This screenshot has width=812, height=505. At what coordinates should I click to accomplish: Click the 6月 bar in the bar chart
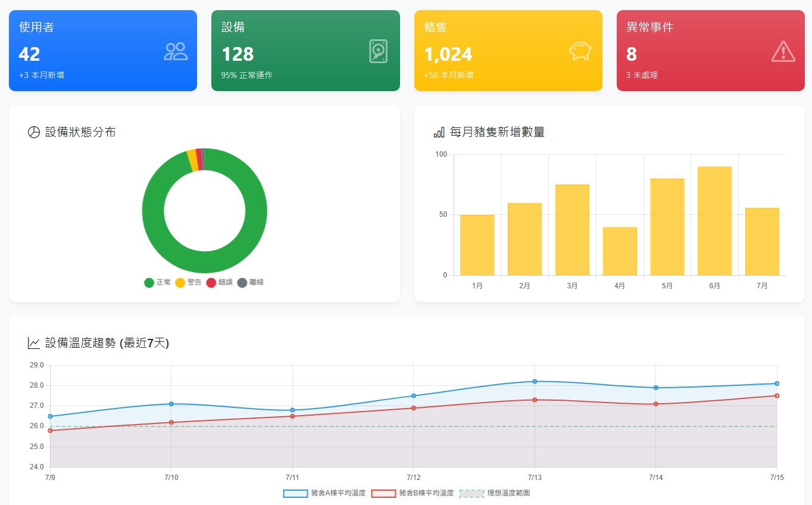[x=714, y=221]
